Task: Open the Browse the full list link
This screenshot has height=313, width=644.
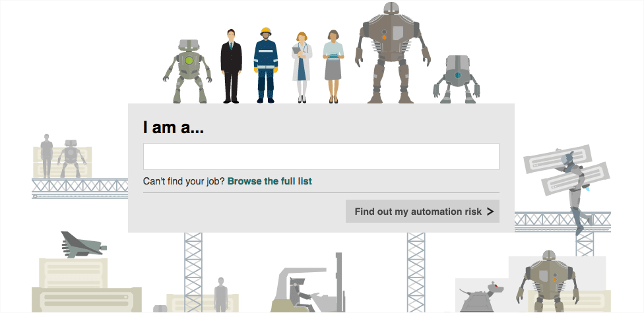Action: (x=269, y=181)
